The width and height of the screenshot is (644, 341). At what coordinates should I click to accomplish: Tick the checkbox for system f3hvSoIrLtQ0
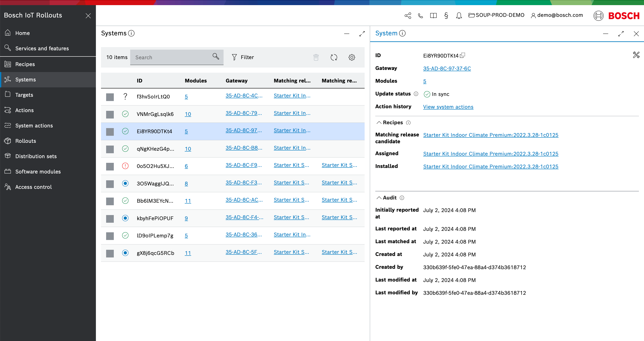click(110, 97)
